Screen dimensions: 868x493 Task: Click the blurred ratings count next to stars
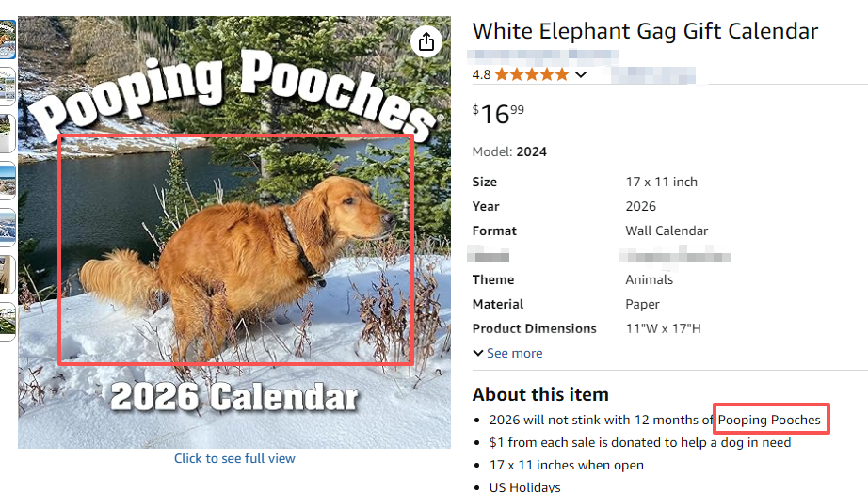[x=652, y=74]
